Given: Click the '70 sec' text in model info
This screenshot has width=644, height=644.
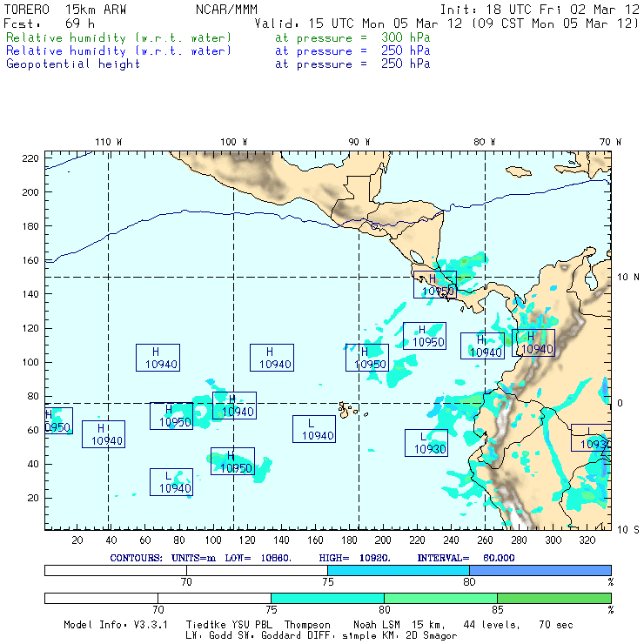Looking at the screenshot, I should (x=556, y=625).
